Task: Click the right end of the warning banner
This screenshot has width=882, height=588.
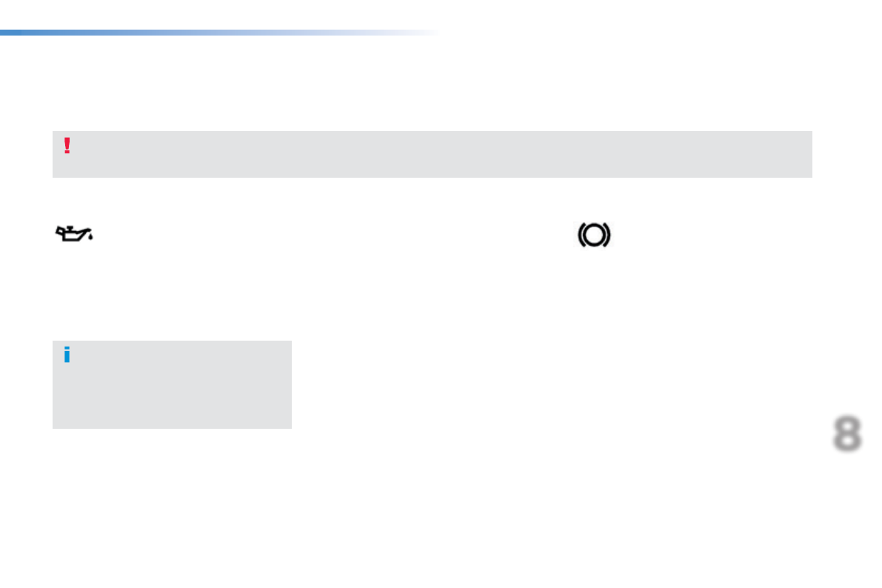Action: pyautogui.click(x=804, y=154)
